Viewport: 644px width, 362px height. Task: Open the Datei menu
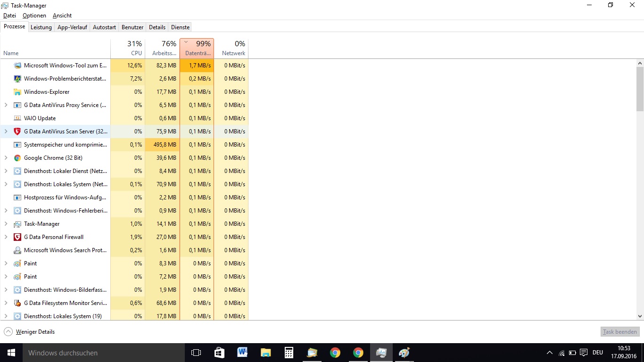pos(9,16)
